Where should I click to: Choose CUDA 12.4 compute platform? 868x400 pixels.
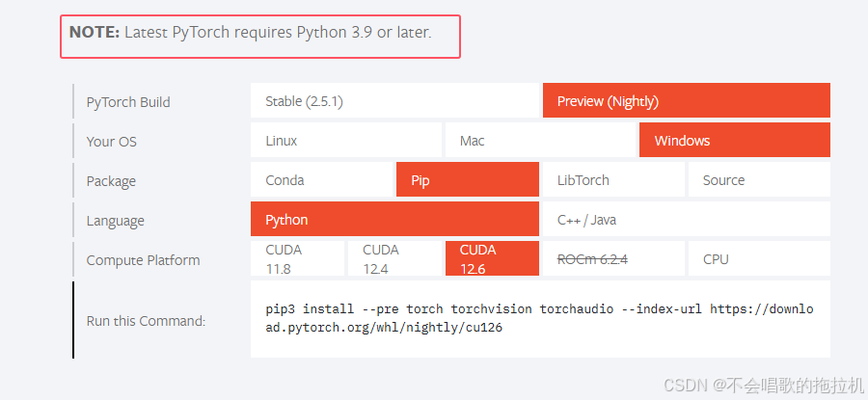394,258
